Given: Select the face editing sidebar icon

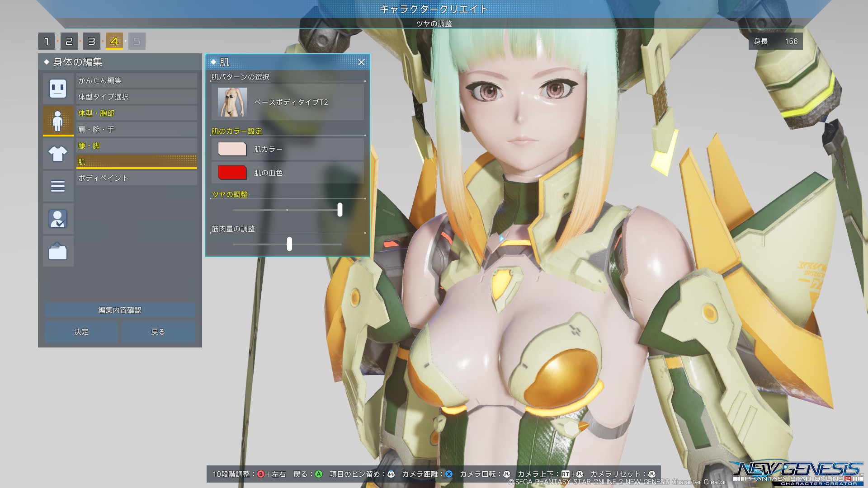Looking at the screenshot, I should pyautogui.click(x=58, y=88).
